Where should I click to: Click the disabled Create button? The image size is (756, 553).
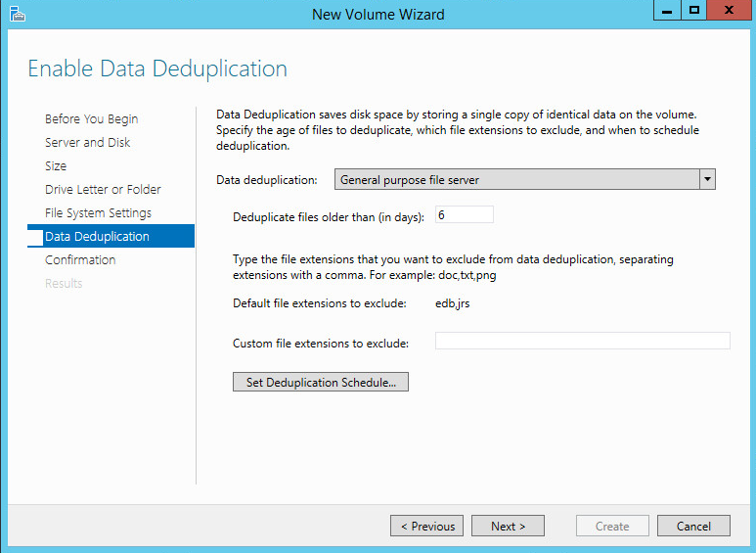(612, 526)
